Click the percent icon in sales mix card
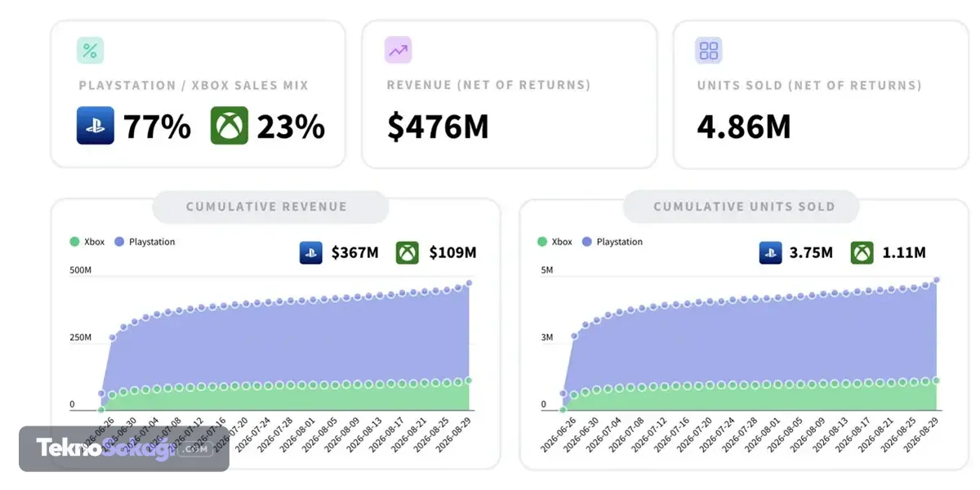 (90, 51)
